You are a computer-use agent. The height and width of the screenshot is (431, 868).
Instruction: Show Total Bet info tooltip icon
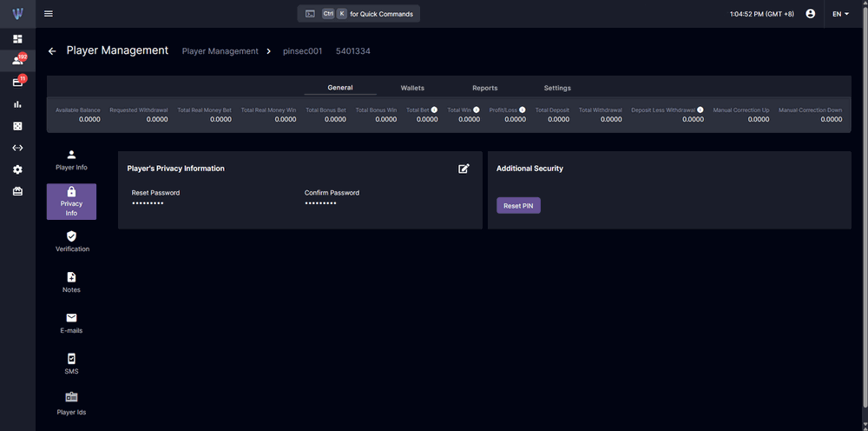(x=435, y=109)
